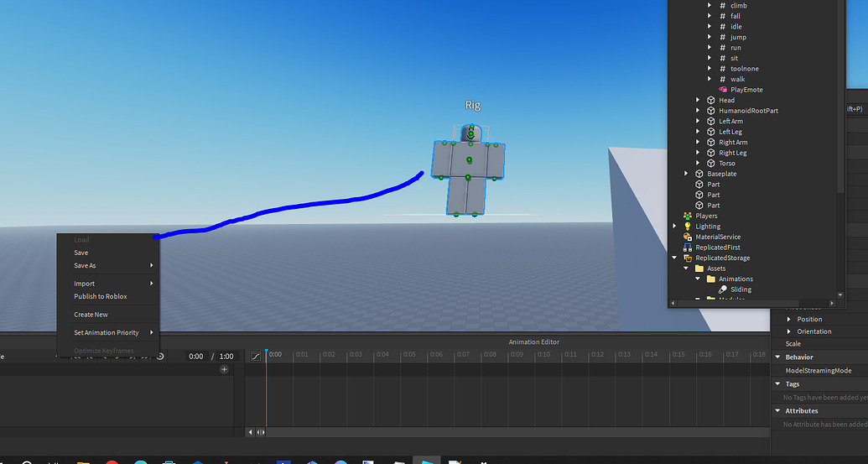Click the cube icon next to Torso
The width and height of the screenshot is (868, 464).
click(711, 164)
